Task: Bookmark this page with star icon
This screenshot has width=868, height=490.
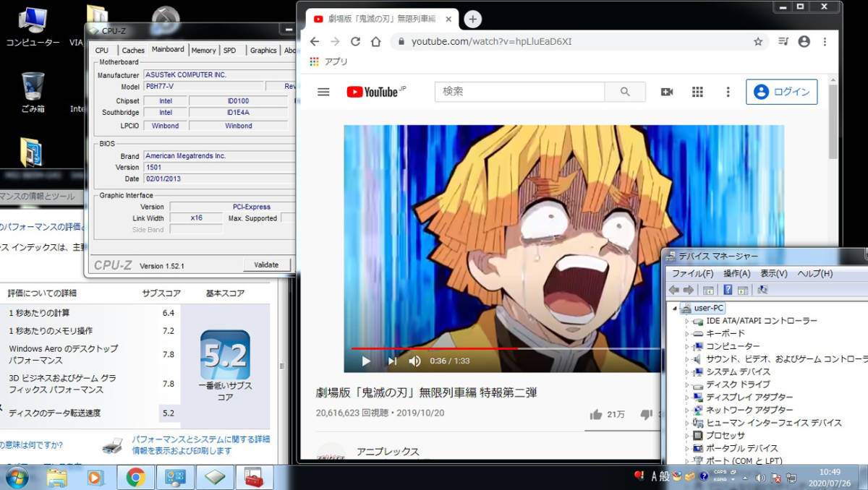Action: pyautogui.click(x=758, y=42)
